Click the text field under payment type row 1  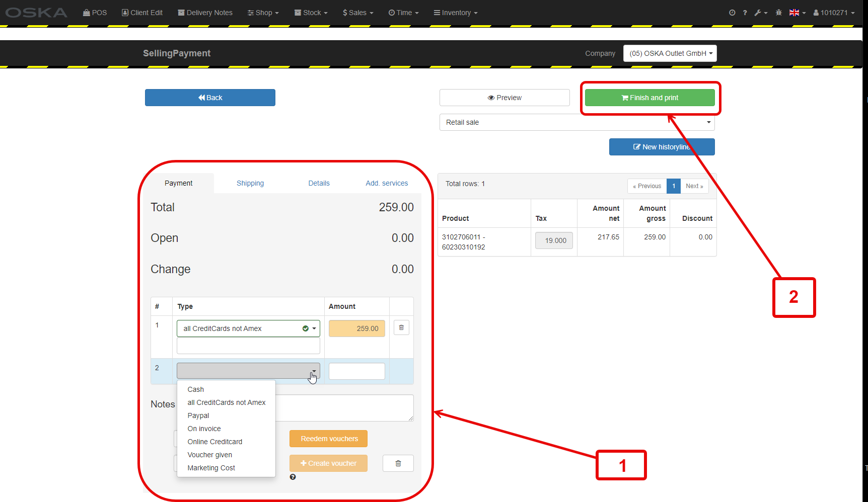pos(248,346)
